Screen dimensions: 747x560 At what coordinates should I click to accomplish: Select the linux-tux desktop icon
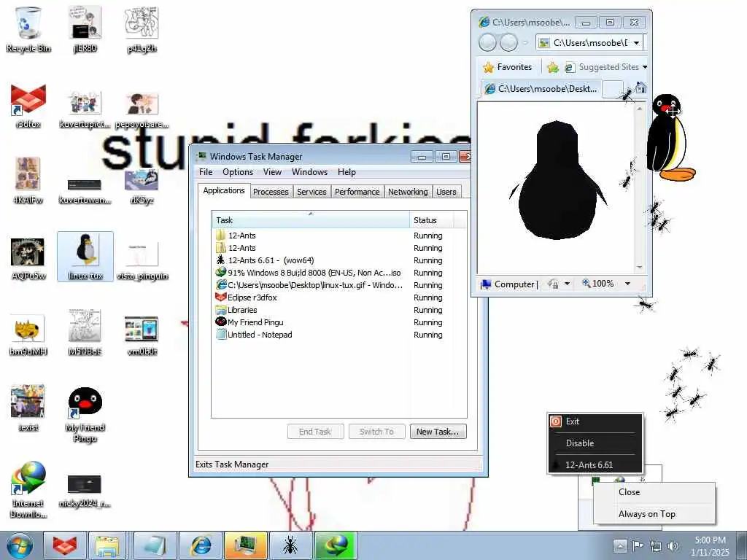pyautogui.click(x=85, y=256)
